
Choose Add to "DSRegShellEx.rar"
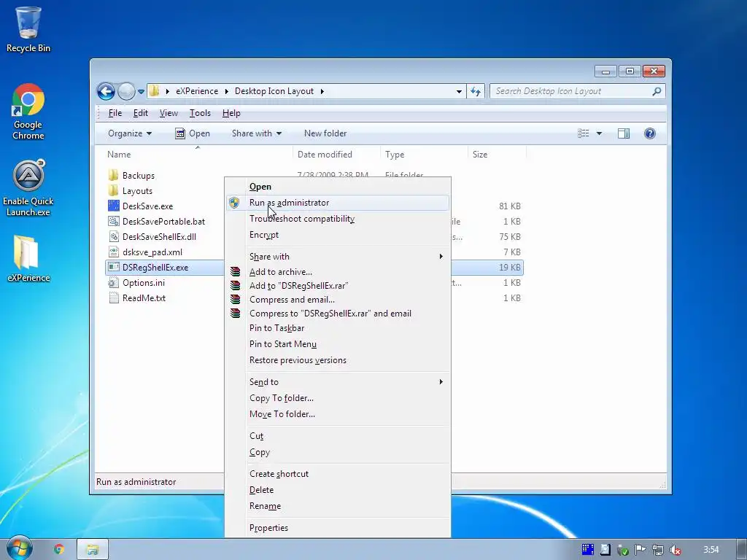[x=338, y=286]
